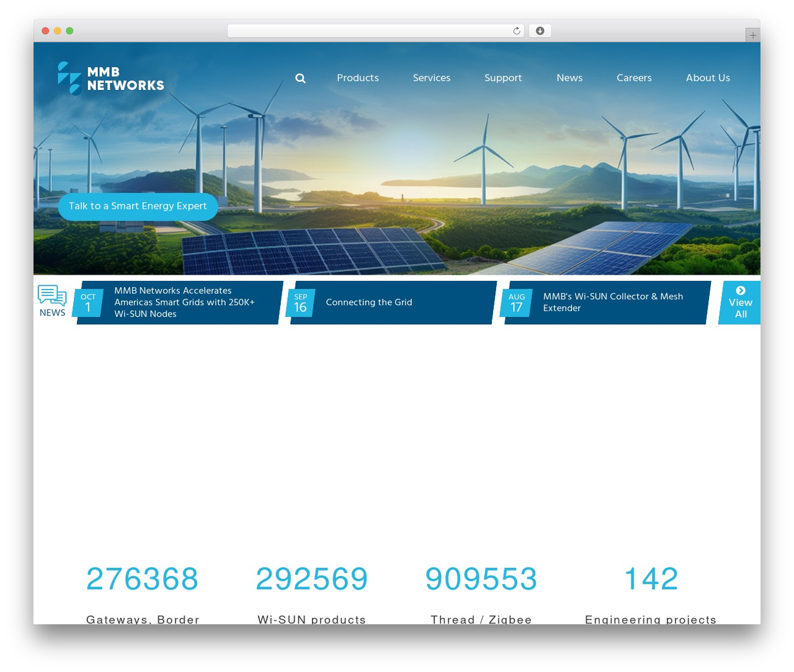Screen dimensions: 794x672
Task: Open the Careers page
Action: point(634,78)
